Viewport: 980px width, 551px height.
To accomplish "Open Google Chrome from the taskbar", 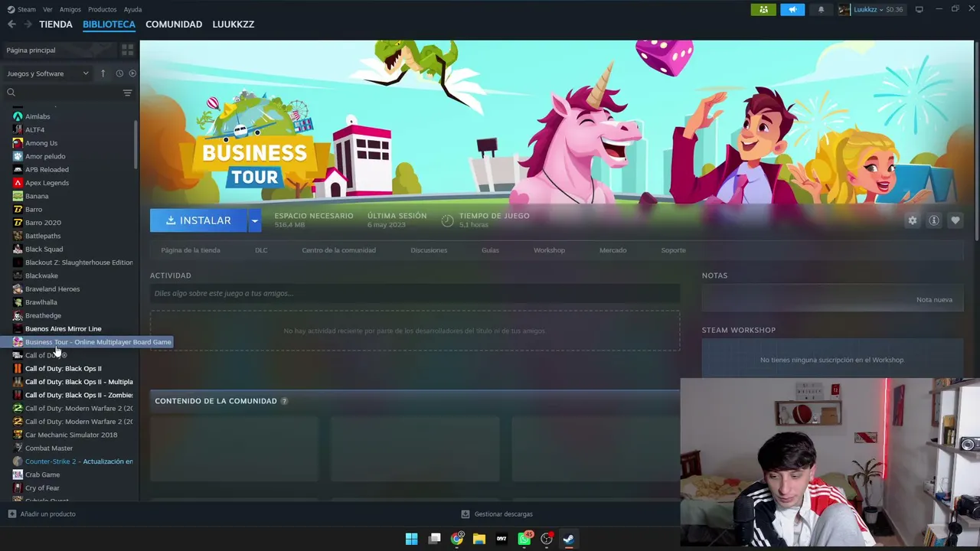I will pyautogui.click(x=457, y=539).
